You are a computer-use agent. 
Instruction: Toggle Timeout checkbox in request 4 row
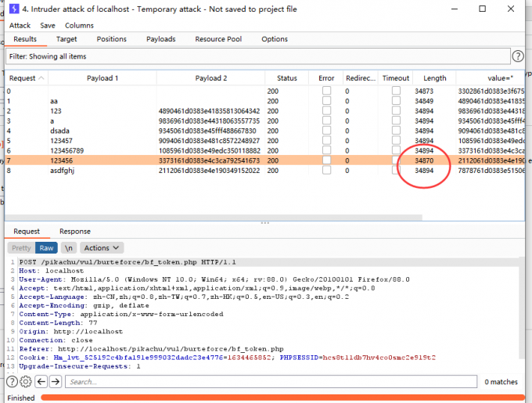(x=396, y=130)
